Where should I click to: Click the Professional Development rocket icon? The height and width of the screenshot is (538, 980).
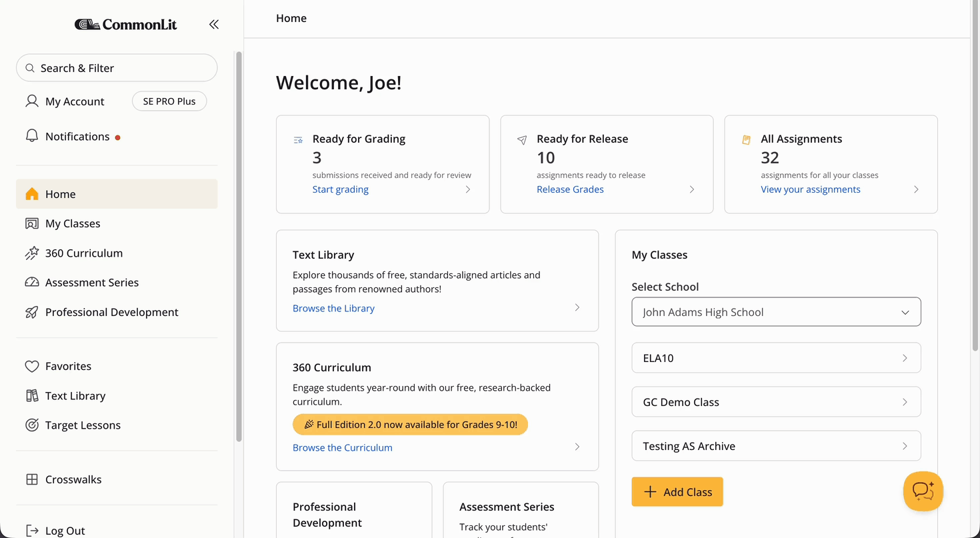click(32, 312)
